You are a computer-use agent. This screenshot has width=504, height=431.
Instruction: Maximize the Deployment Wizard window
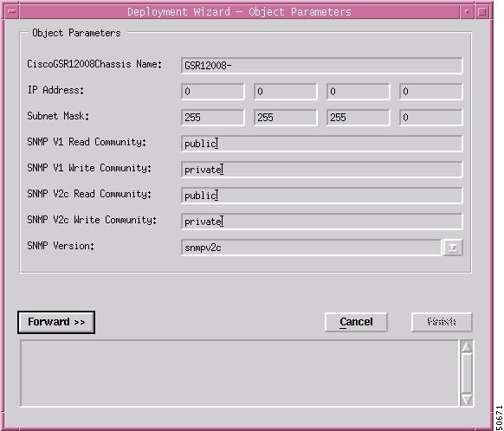(x=482, y=12)
